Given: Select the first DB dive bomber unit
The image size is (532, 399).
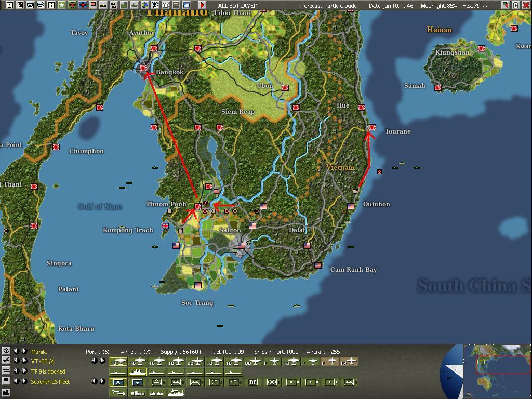Looking at the screenshot, I should [x=195, y=362].
